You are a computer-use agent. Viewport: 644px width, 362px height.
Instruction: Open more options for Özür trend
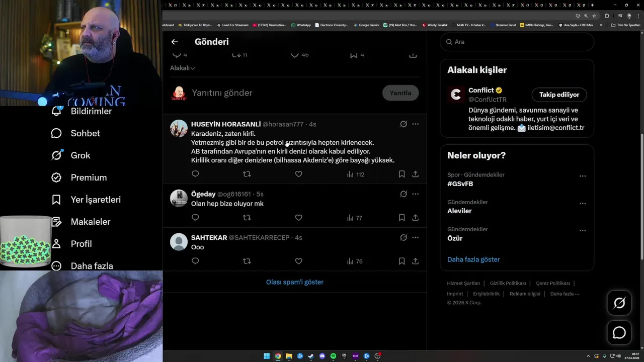click(x=583, y=231)
